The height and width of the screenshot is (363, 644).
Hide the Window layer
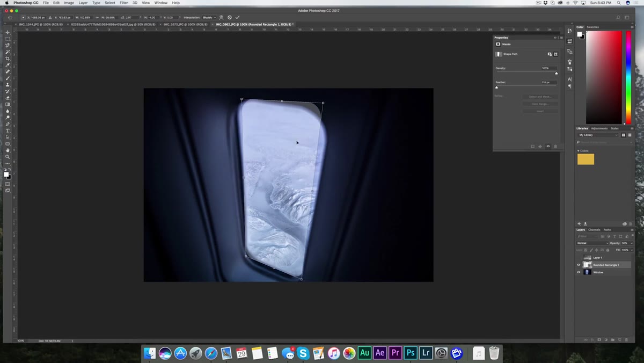579,272
